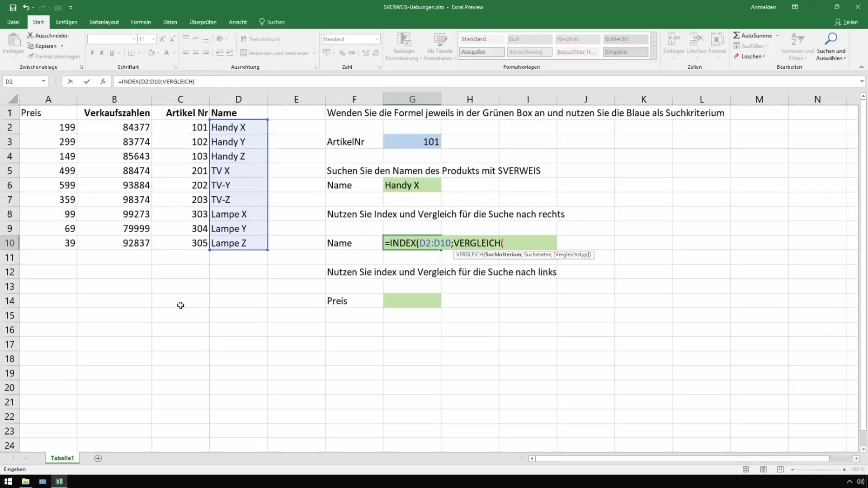The width and height of the screenshot is (868, 488).
Task: Toggle center text alignment
Action: (x=196, y=53)
